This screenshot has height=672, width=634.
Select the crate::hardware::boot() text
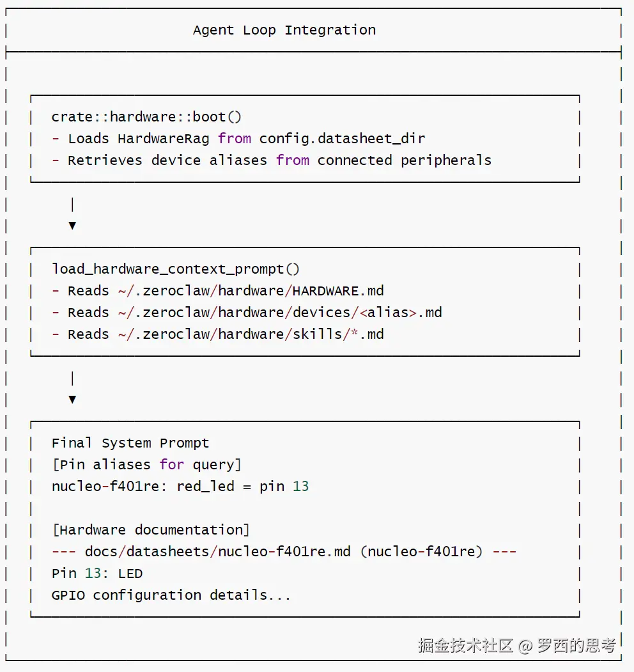146,116
